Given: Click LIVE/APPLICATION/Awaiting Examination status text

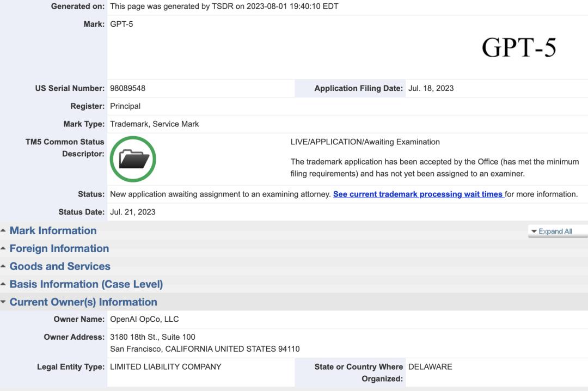Looking at the screenshot, I should point(365,142).
